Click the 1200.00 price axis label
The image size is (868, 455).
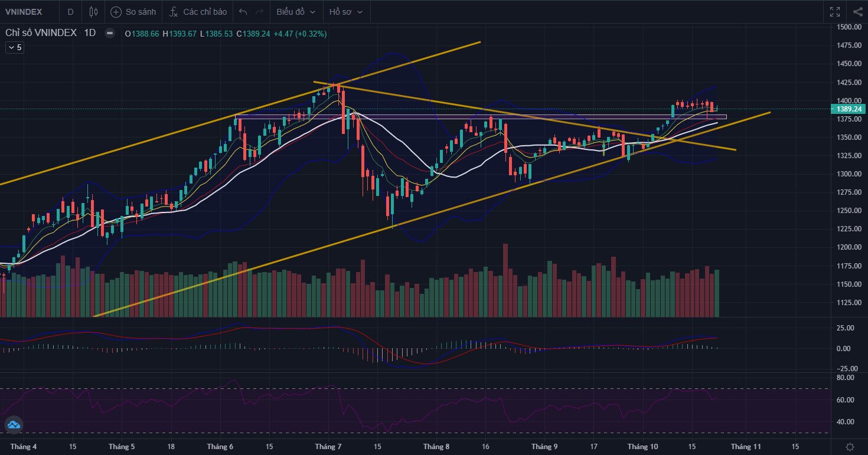pyautogui.click(x=850, y=247)
